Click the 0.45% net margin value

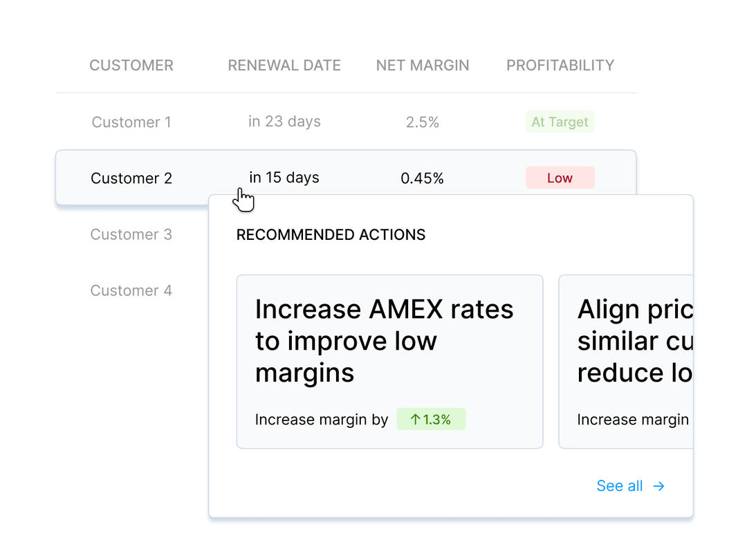pyautogui.click(x=422, y=178)
